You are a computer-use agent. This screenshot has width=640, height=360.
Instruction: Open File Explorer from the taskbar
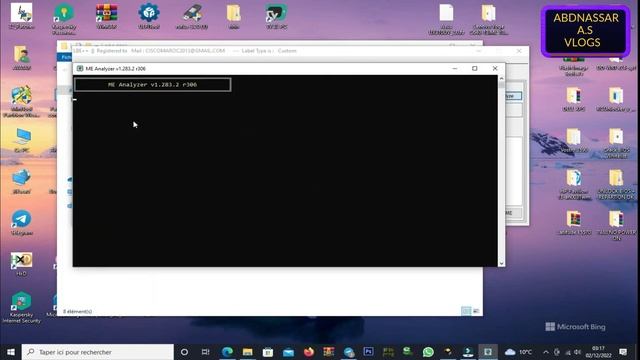coord(247,352)
